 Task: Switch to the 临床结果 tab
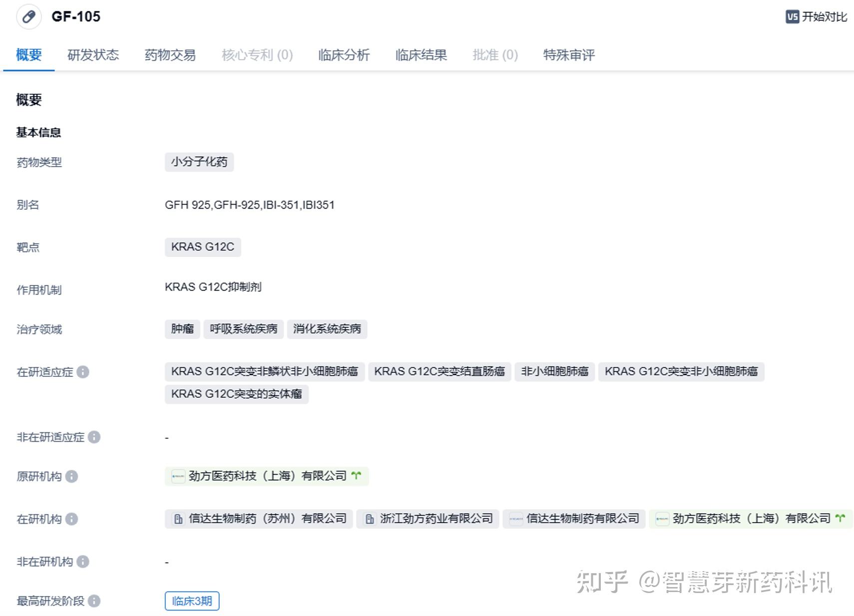[421, 55]
